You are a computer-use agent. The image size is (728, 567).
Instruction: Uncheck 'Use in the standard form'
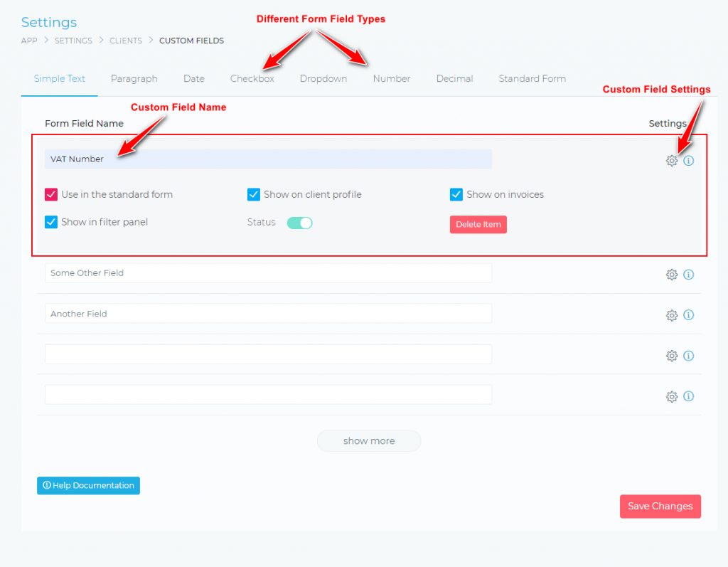pyautogui.click(x=50, y=194)
